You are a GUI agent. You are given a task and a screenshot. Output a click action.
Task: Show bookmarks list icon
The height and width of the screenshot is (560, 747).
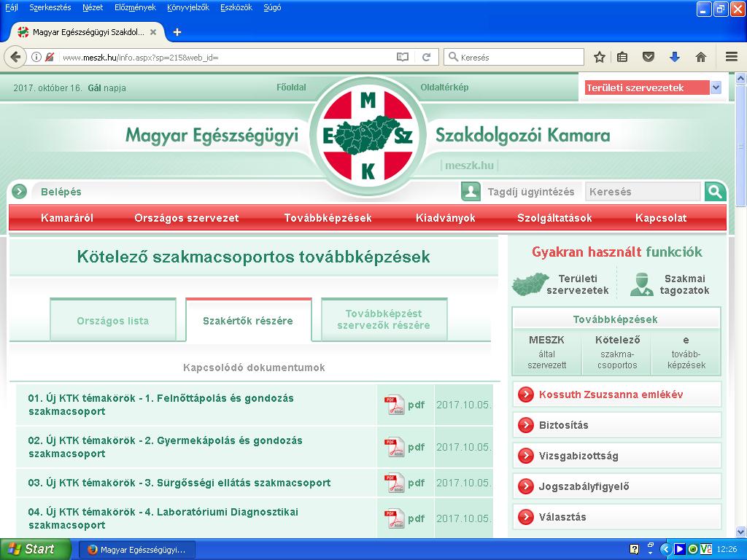tap(622, 57)
